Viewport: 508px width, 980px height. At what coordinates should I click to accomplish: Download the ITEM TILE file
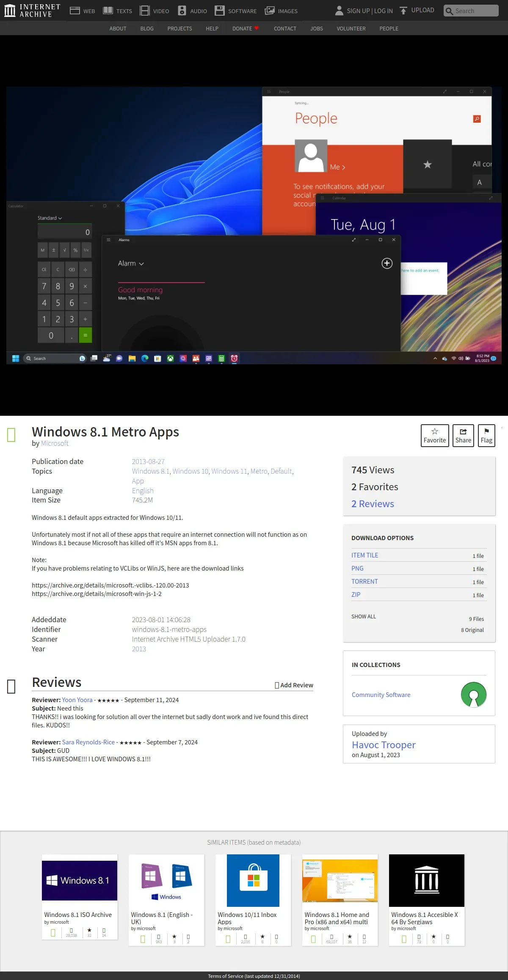[x=364, y=555]
